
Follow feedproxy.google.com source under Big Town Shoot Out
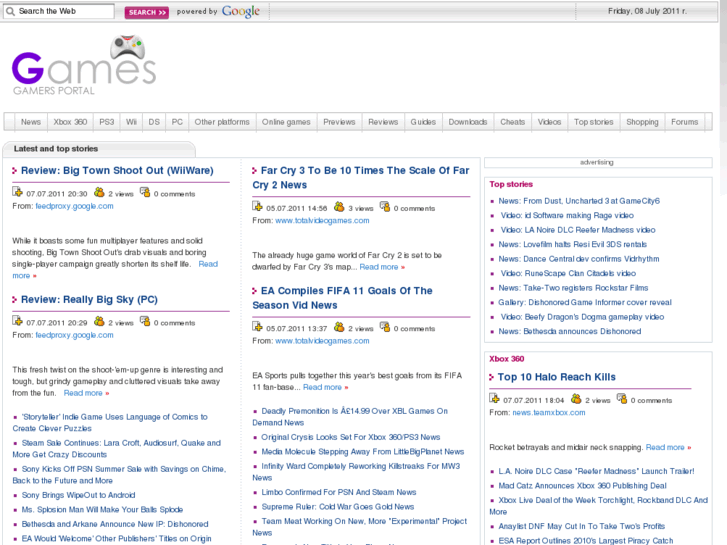point(74,206)
